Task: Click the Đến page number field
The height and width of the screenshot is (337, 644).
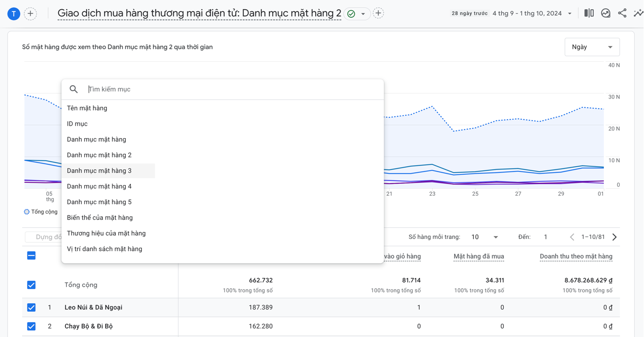Action: pos(546,237)
